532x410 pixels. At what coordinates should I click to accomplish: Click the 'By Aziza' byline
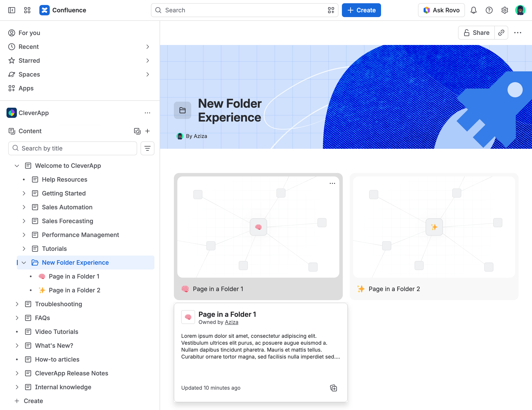[x=196, y=136]
